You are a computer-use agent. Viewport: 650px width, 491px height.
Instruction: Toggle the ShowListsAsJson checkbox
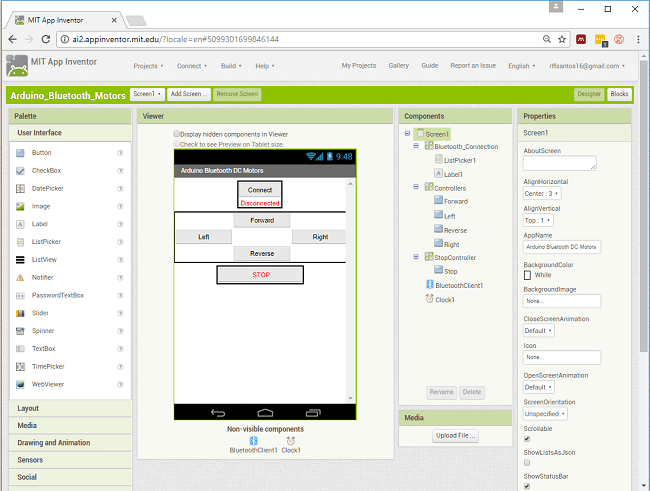(527, 462)
